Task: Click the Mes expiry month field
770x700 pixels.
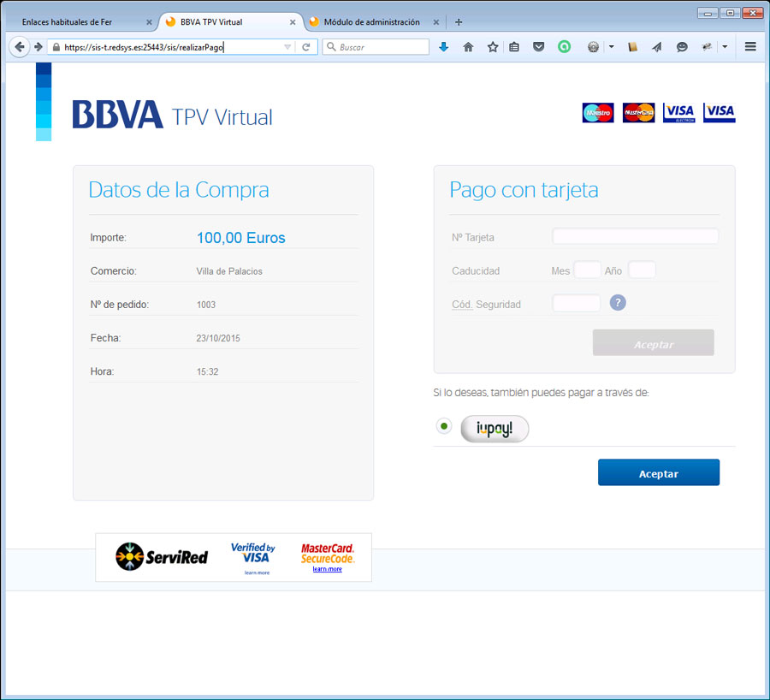Action: (587, 270)
